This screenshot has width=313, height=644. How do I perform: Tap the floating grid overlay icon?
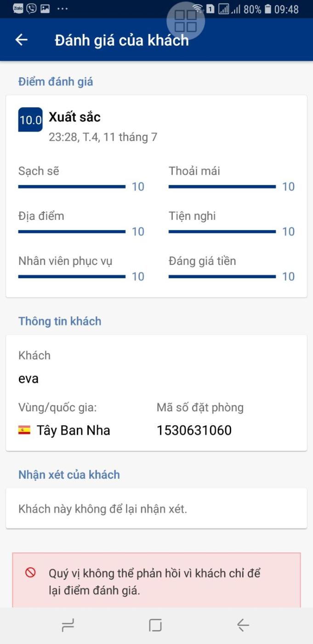186,21
